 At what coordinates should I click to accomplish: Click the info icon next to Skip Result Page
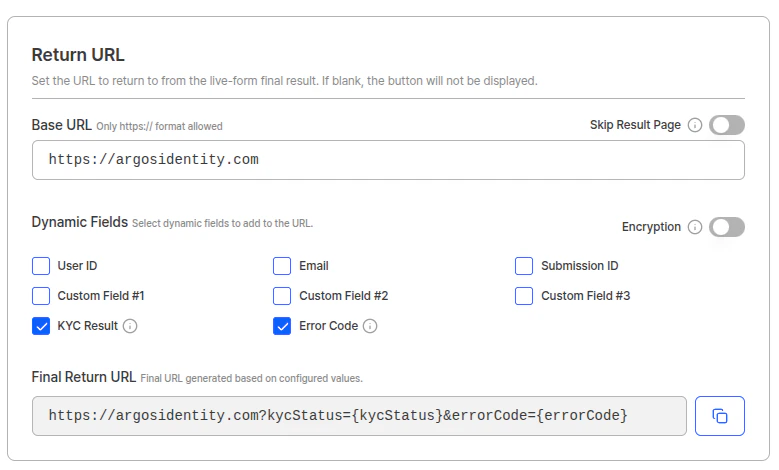(x=695, y=125)
